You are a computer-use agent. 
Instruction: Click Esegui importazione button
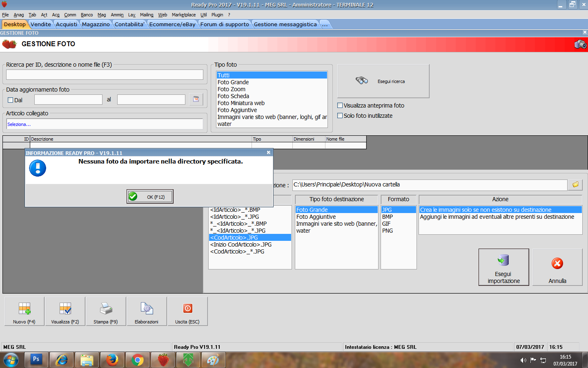(503, 267)
